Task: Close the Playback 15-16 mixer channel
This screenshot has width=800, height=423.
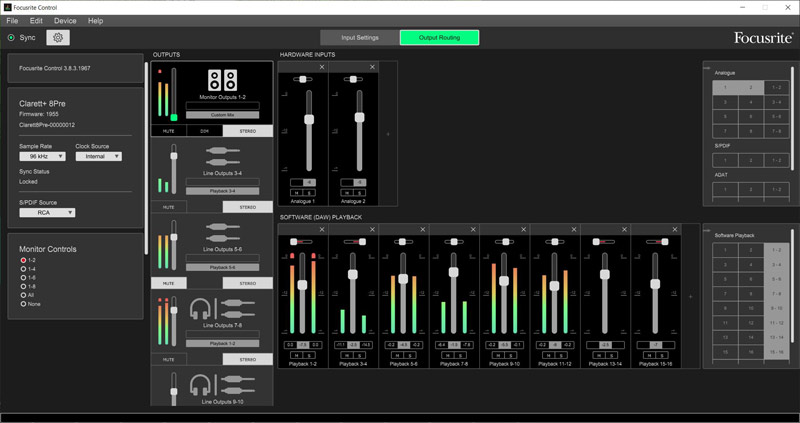Action: click(675, 230)
